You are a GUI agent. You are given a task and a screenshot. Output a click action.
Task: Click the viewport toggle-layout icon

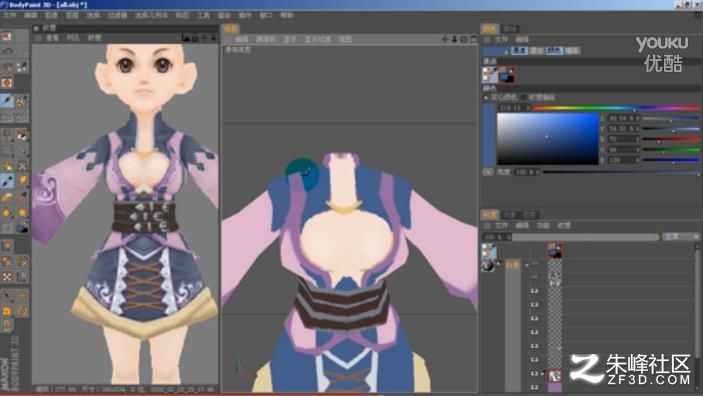pos(474,39)
